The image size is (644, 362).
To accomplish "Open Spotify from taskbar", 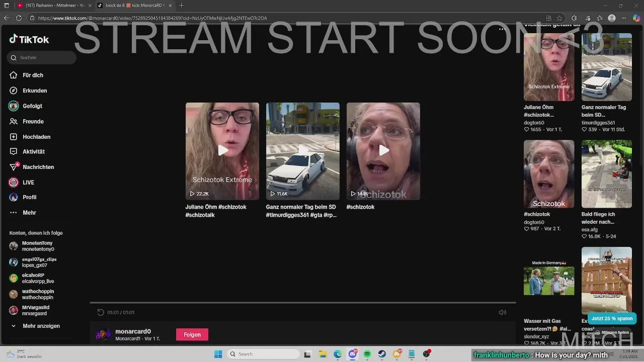I will 367,354.
